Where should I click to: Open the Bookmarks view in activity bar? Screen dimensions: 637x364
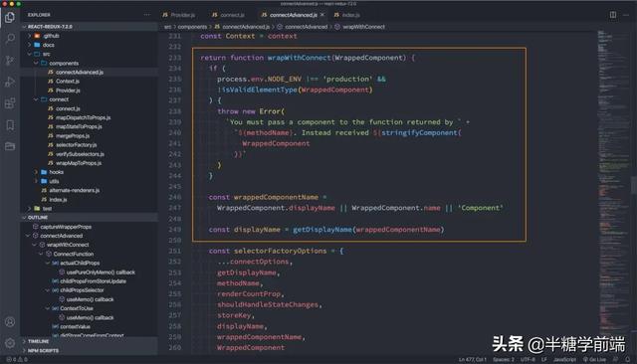pos(10,125)
